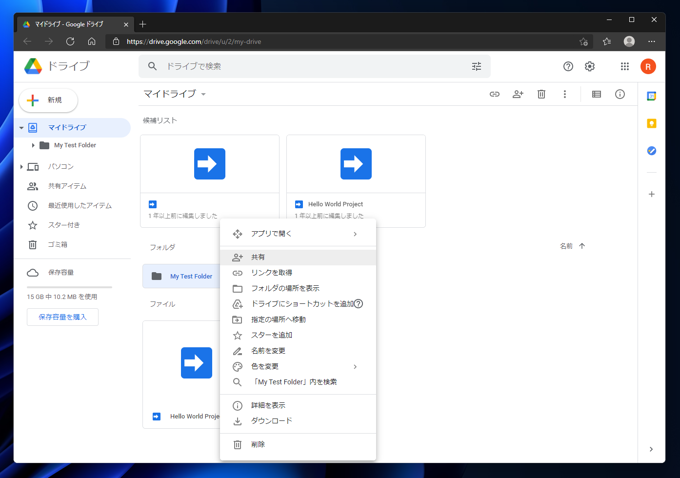Open browser profile icon

[x=629, y=42]
